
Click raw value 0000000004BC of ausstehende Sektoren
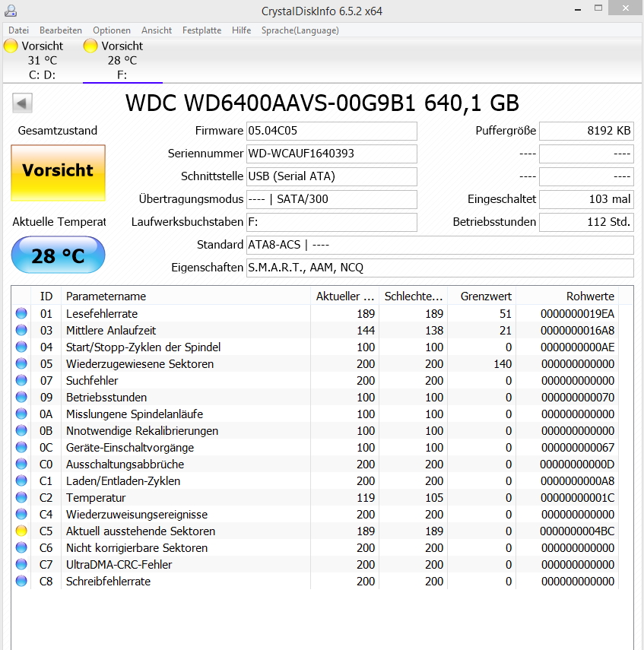577,531
